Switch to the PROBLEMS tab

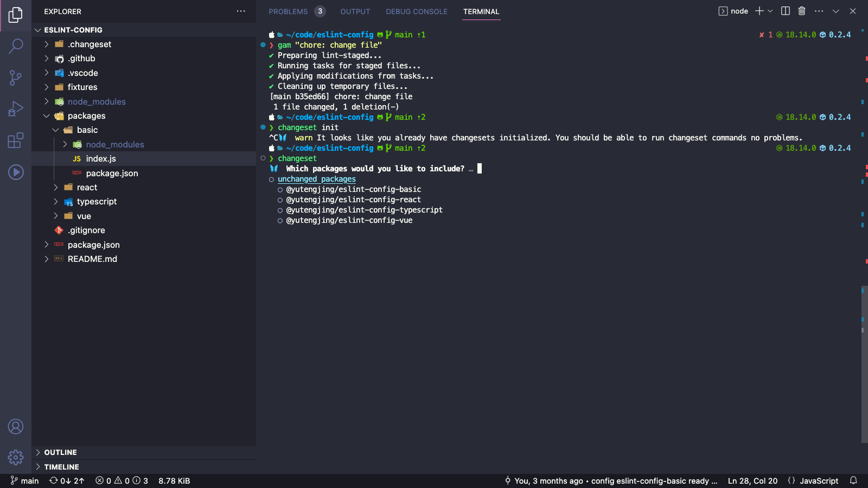click(x=288, y=11)
